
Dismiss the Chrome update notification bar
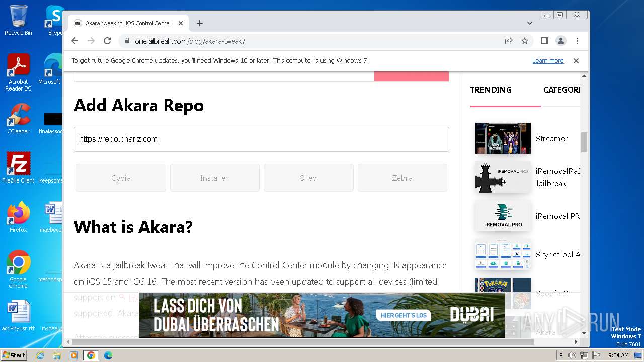576,61
